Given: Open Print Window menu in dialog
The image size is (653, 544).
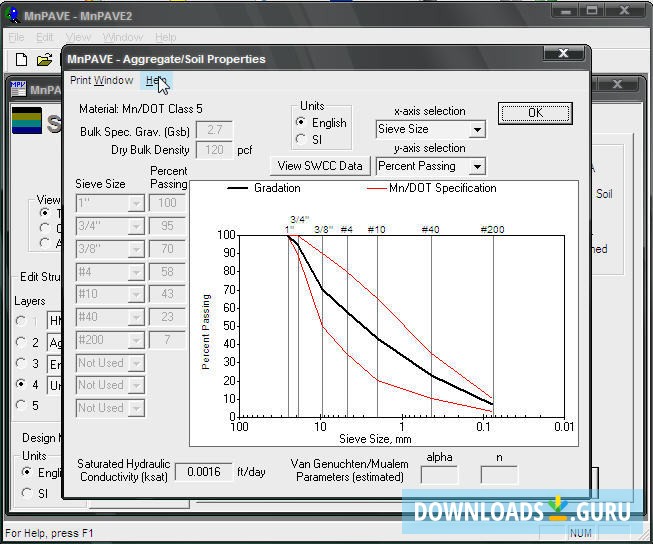Looking at the screenshot, I should (x=102, y=80).
